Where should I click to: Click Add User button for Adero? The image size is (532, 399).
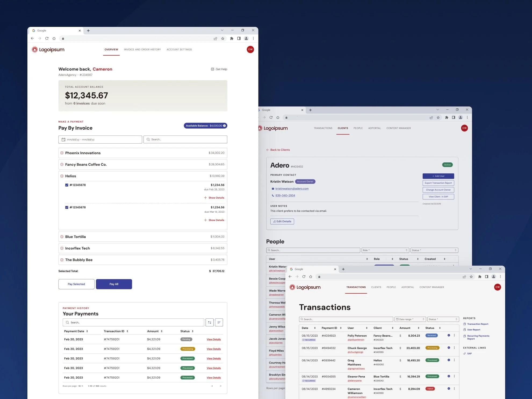[438, 176]
